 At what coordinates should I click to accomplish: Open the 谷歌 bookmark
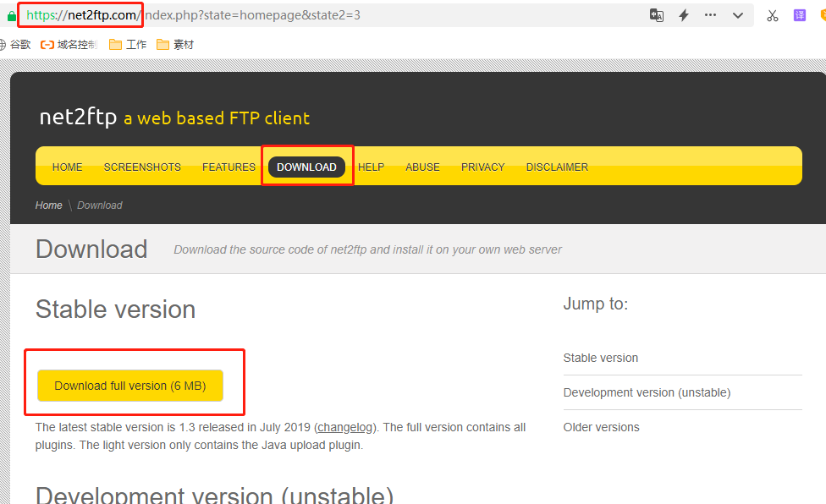tap(15, 45)
